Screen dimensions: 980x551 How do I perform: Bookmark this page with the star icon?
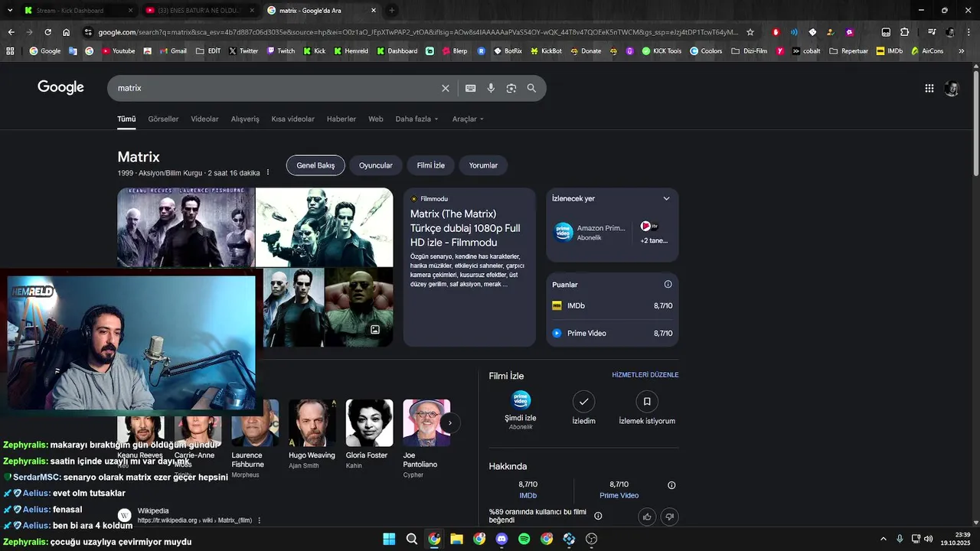click(750, 32)
